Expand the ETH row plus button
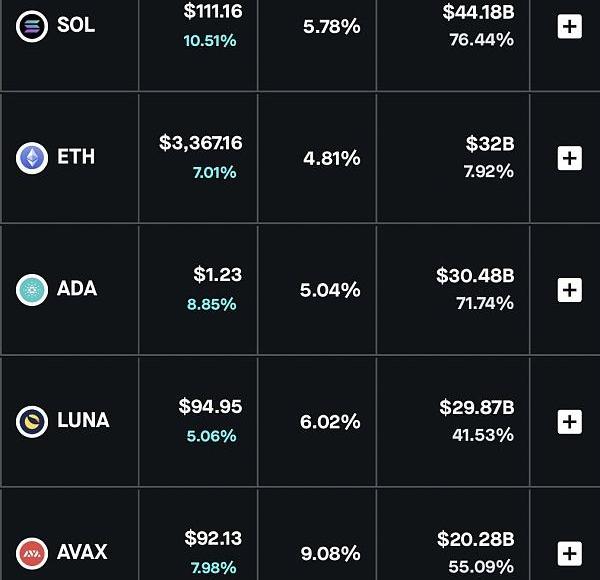The height and width of the screenshot is (580, 600). point(569,157)
